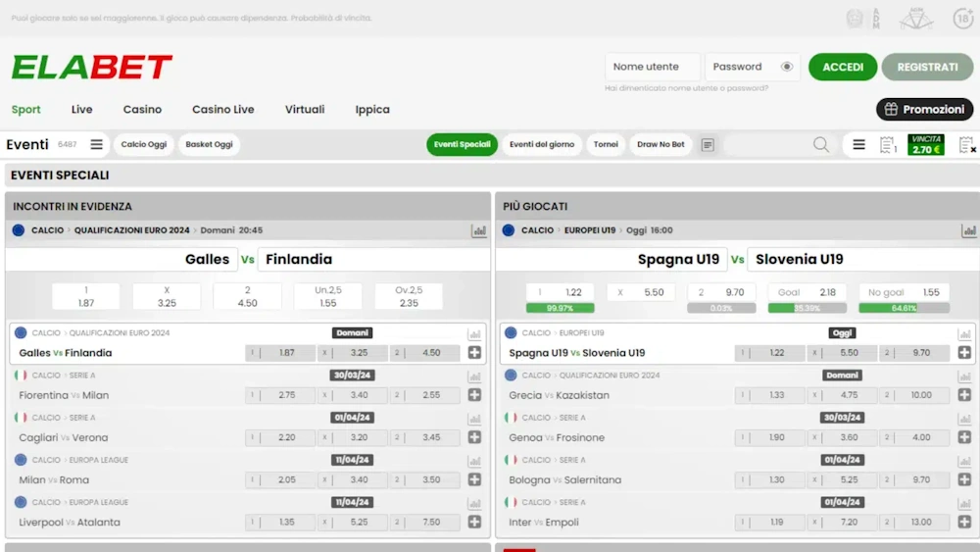Show stats for Milan Vs Roma row

[474, 461]
